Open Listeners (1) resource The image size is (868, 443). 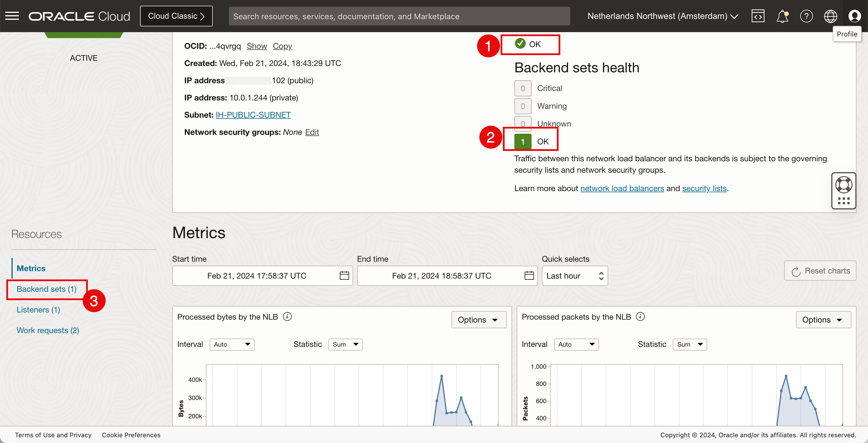point(38,310)
